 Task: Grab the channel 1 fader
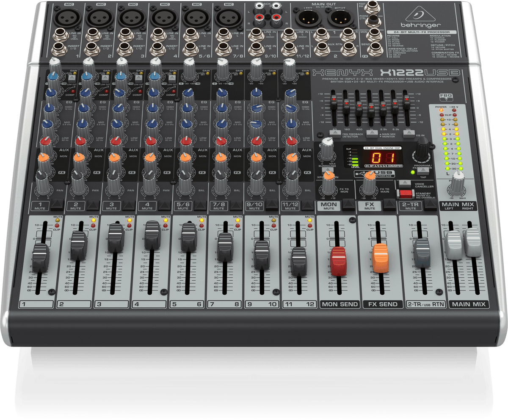41,257
